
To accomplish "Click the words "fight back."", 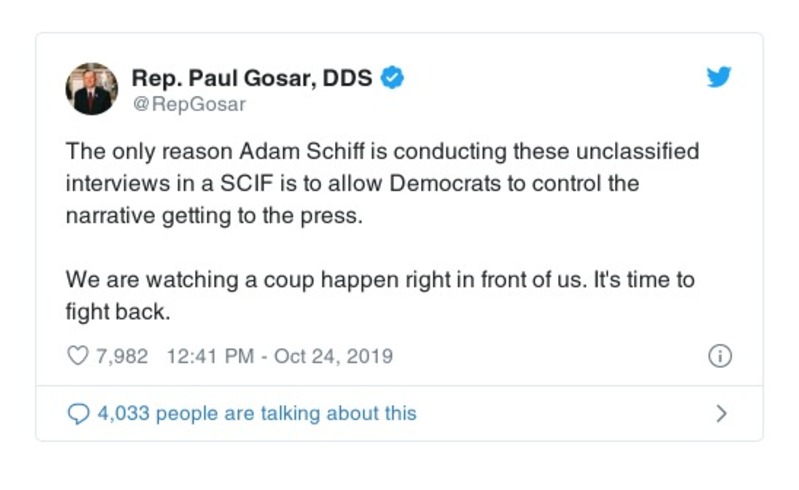I will click(119, 311).
